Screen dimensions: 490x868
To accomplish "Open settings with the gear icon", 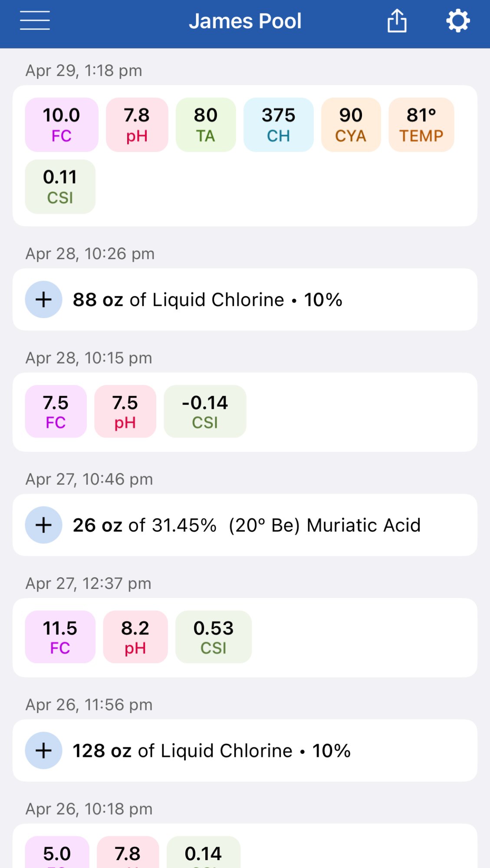I will point(458,21).
